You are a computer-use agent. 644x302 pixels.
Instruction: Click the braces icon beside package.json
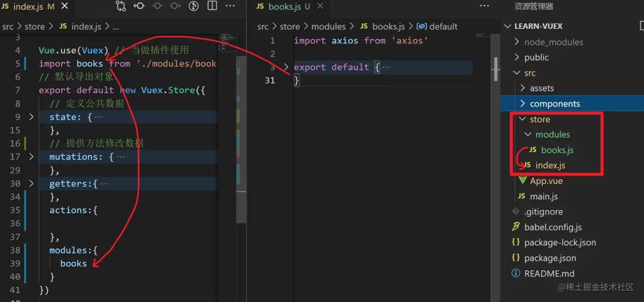pyautogui.click(x=516, y=258)
